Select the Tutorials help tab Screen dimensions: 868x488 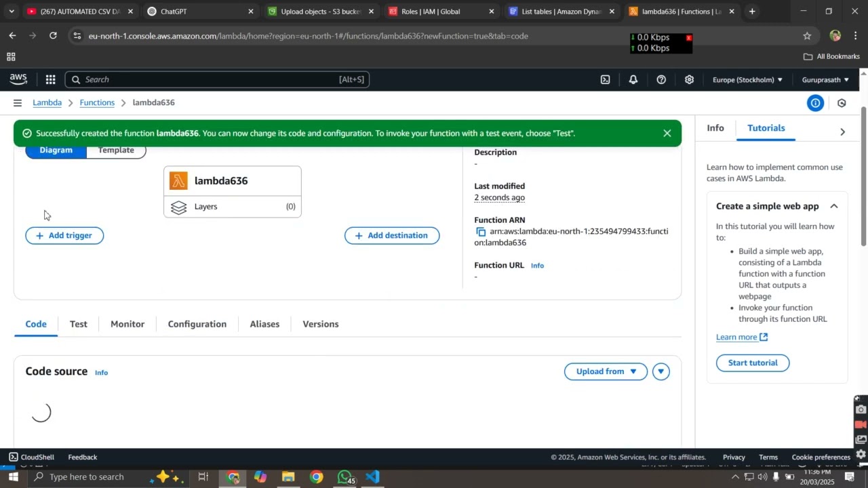click(766, 128)
